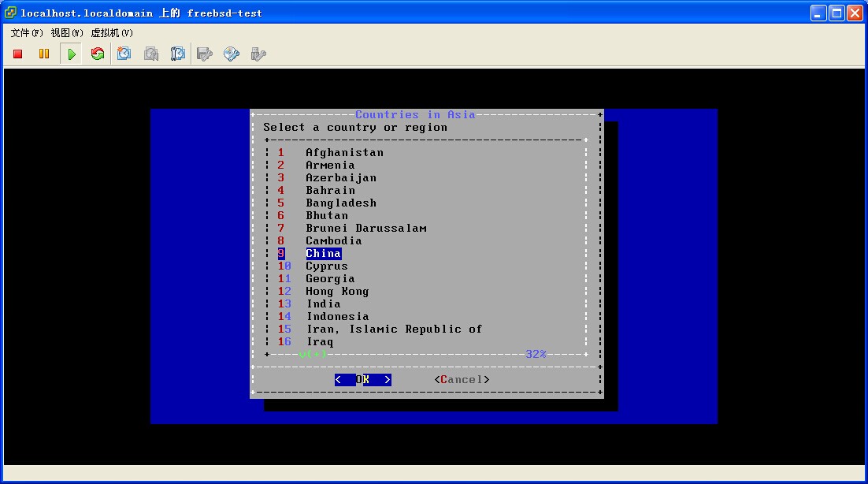Open the snapshot manager

(x=178, y=54)
